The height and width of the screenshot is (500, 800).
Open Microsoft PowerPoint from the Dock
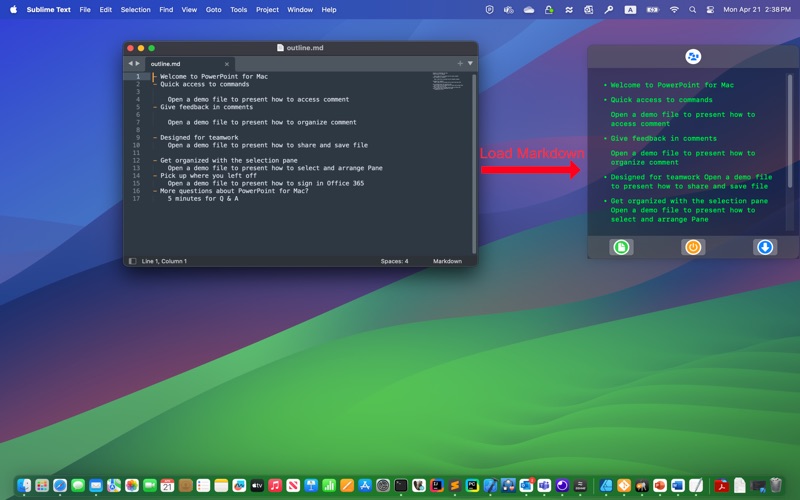[660, 485]
